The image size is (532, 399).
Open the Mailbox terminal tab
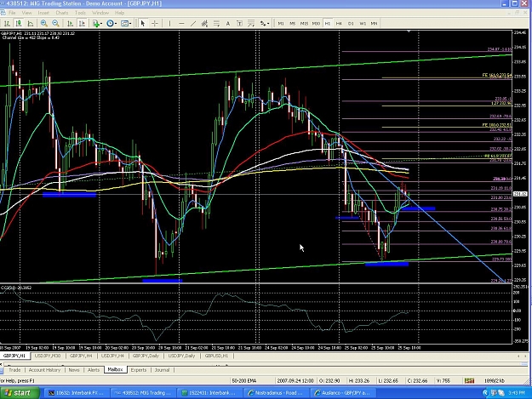(x=116, y=369)
